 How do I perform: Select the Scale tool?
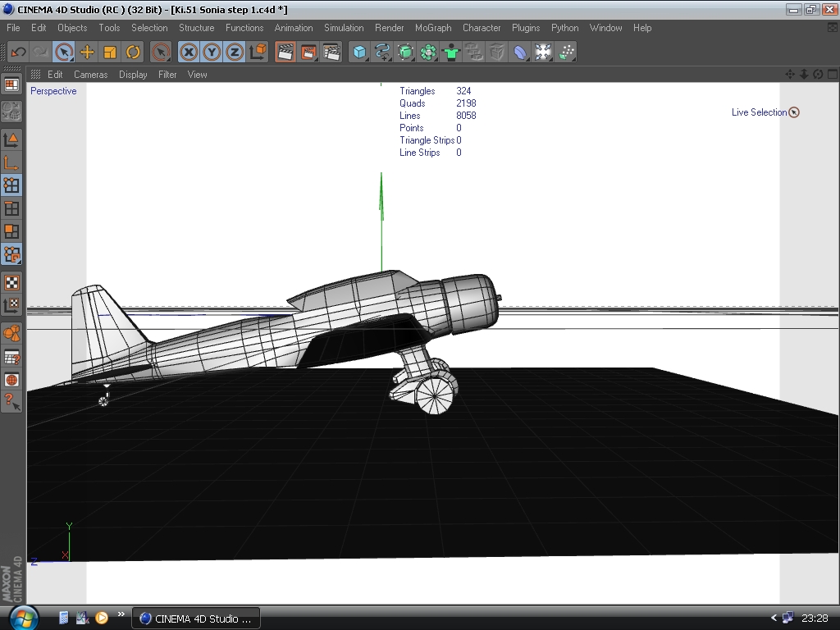110,52
